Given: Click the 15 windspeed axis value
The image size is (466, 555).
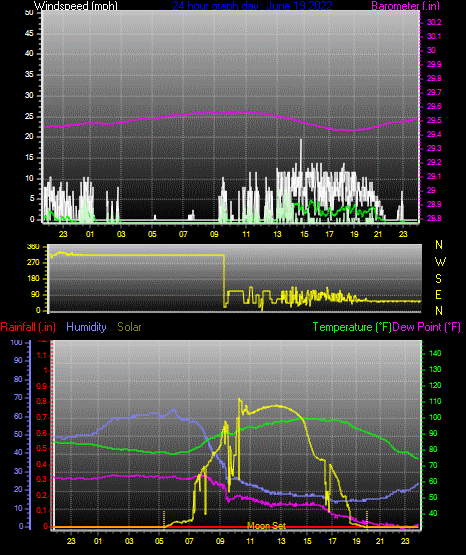Looking at the screenshot, I should 29,158.
